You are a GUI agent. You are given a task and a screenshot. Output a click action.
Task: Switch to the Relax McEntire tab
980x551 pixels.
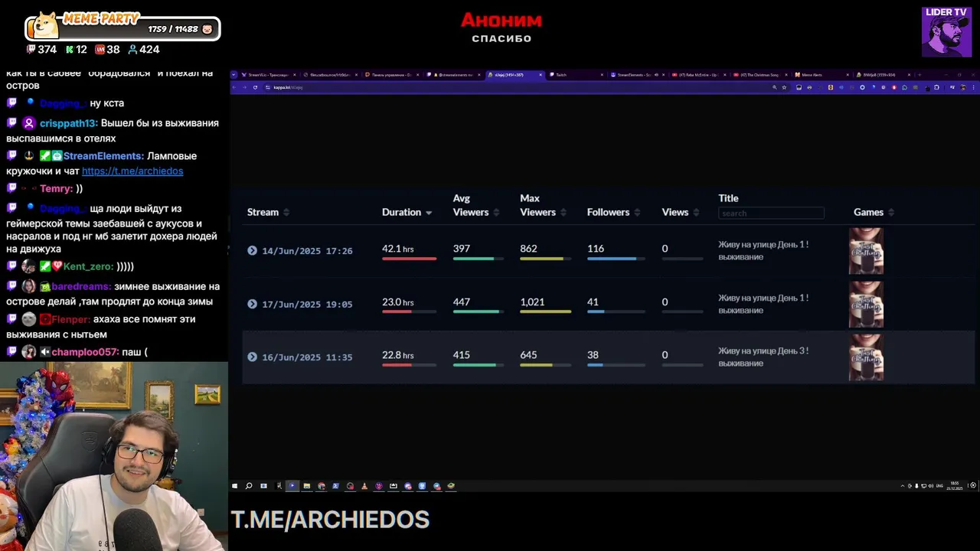[x=697, y=75]
